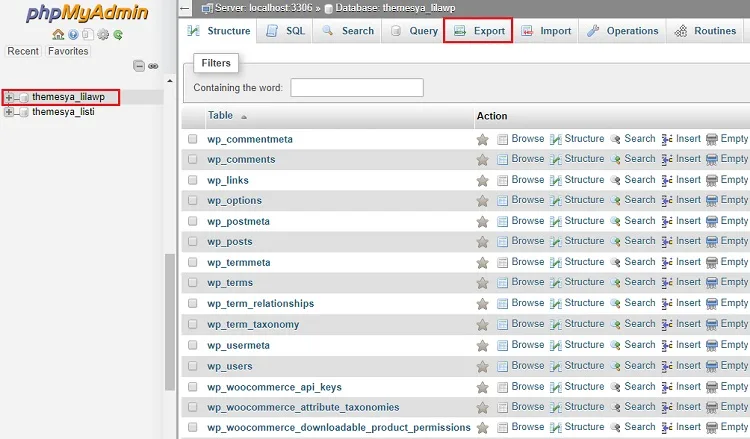Open wp_commentmeta table link
This screenshot has height=439, width=750.
[x=250, y=139]
